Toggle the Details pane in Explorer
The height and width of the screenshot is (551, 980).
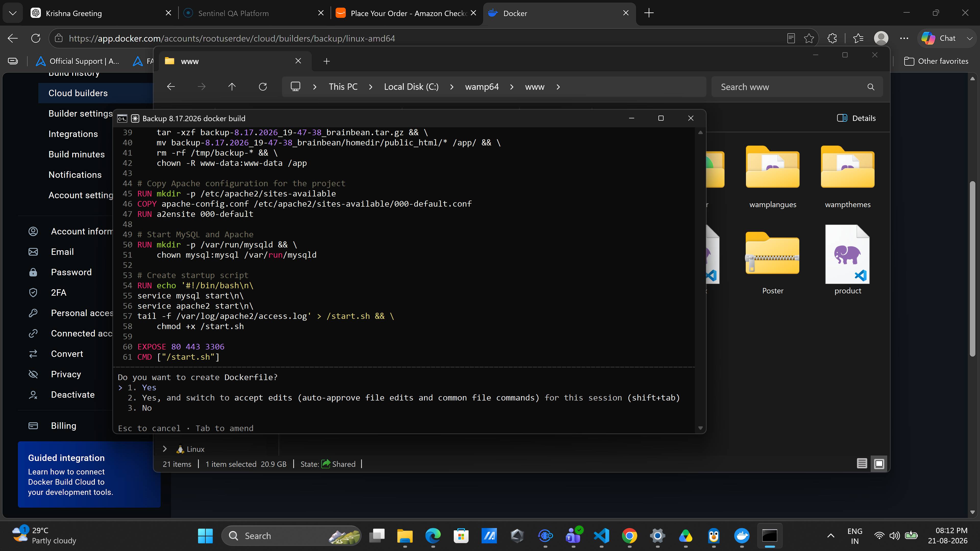click(x=856, y=118)
